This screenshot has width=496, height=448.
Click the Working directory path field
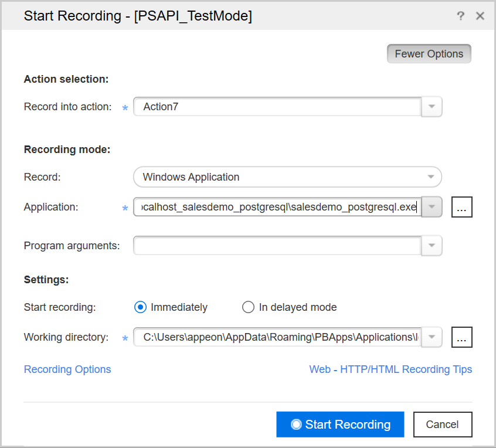277,337
